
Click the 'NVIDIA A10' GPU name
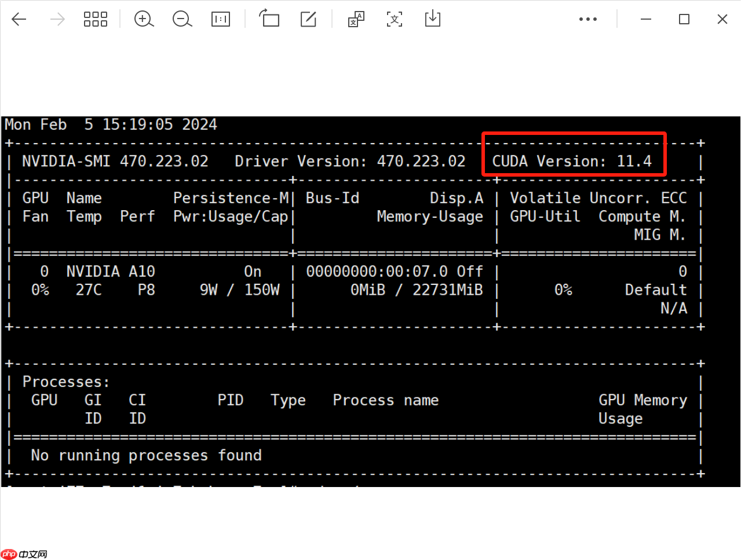(111, 272)
